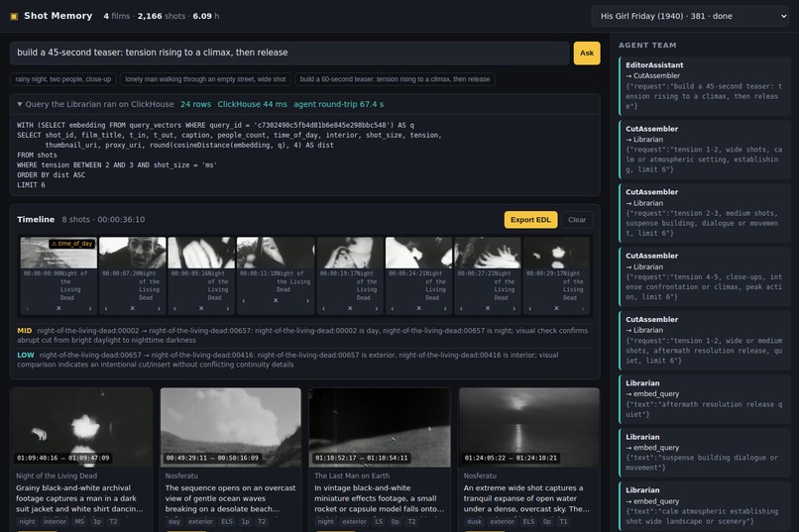This screenshot has height=532, width=799.
Task: Click the '8 shots · 00:00:36:10' timeline summary
Action: (x=103, y=219)
